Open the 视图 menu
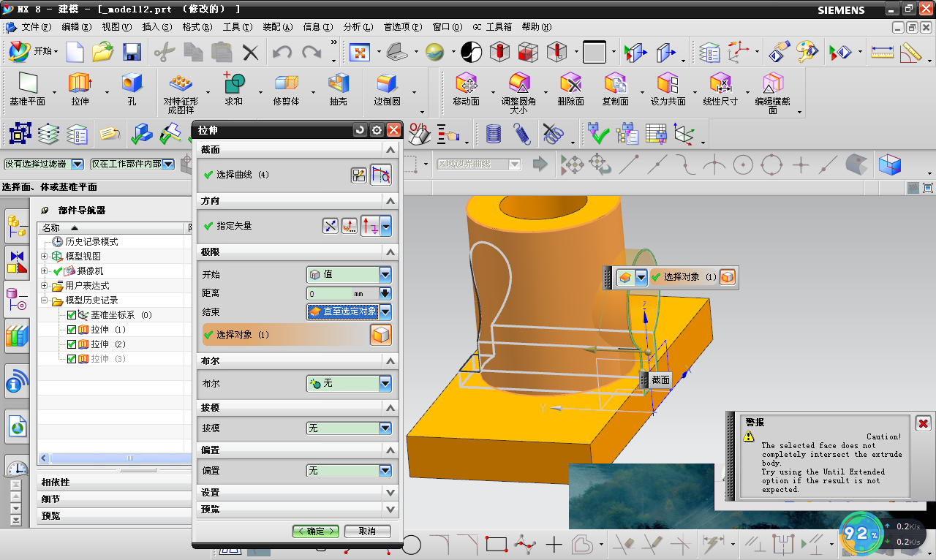The image size is (936, 560). [x=117, y=27]
